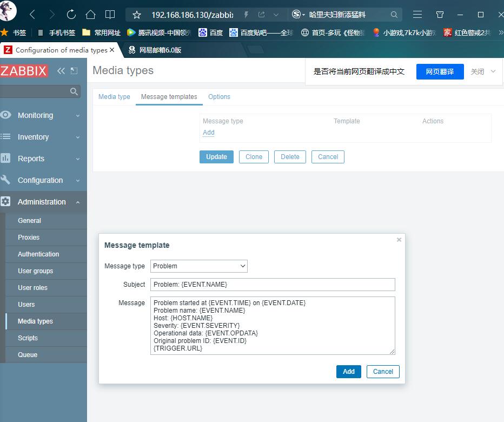
Task: Click the Sogou search engine icon
Action: 296,15
